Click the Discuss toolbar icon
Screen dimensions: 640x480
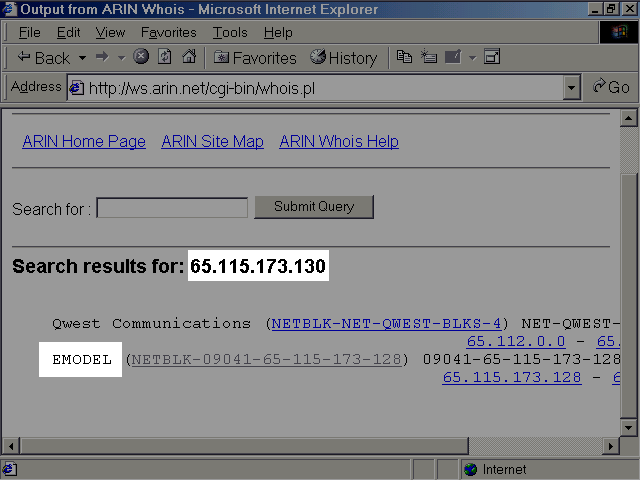(x=492, y=57)
